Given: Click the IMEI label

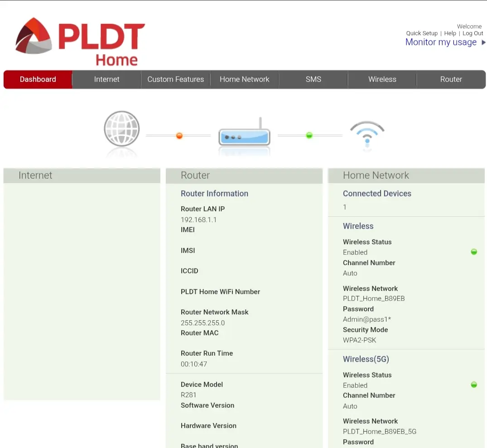Looking at the screenshot, I should [x=188, y=230].
